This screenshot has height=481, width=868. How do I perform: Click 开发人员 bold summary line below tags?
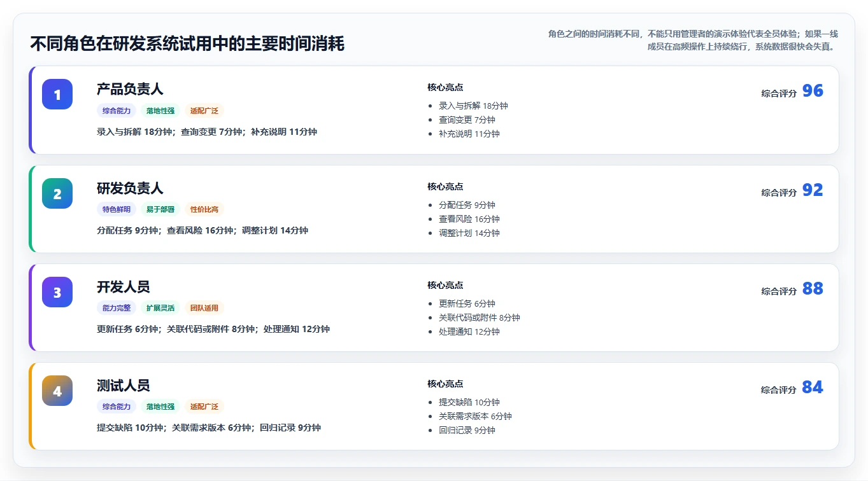[213, 329]
